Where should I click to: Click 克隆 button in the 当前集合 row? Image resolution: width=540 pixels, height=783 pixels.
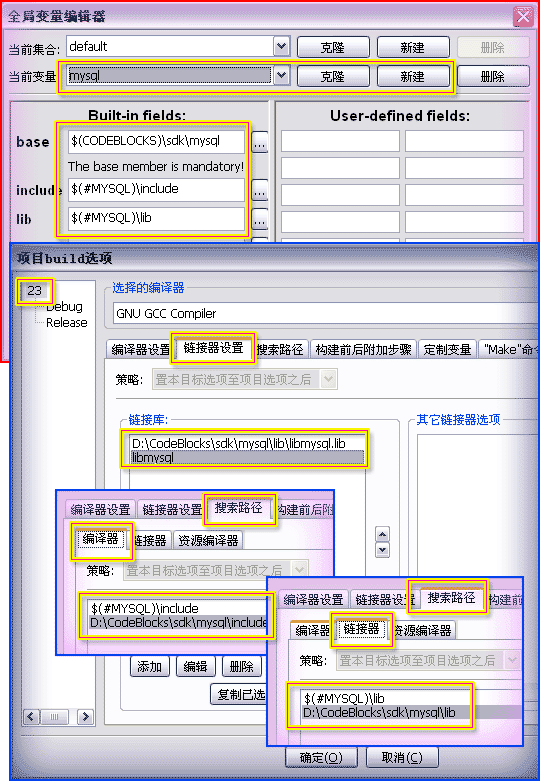[333, 47]
